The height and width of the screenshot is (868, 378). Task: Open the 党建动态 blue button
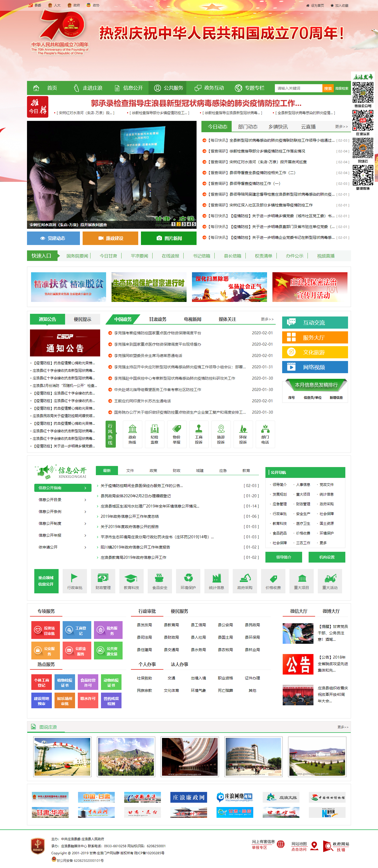(x=53, y=238)
